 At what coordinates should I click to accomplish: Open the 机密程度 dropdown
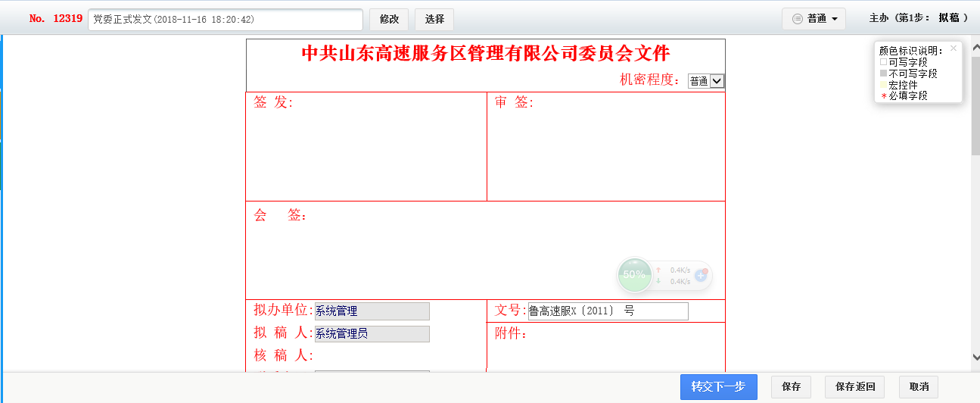[x=717, y=81]
